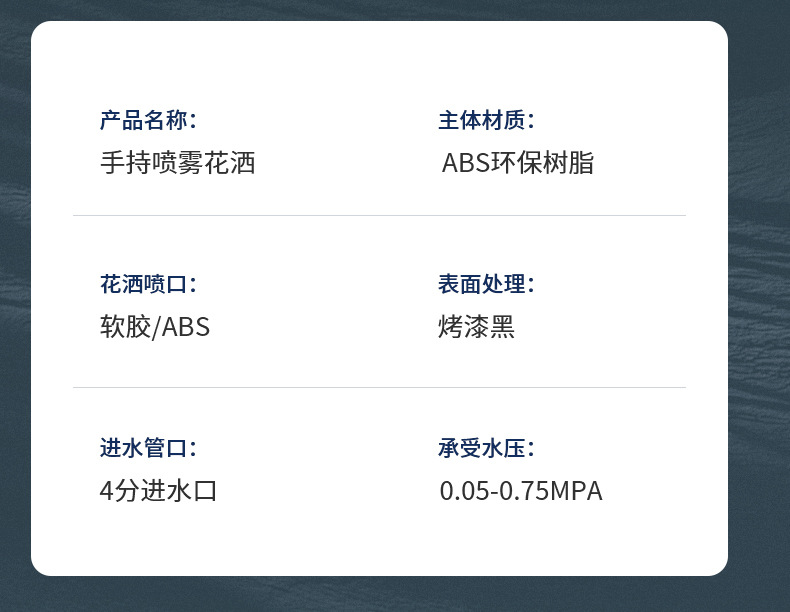Click the 主体材质 heading
The width and height of the screenshot is (790, 612).
coord(486,121)
